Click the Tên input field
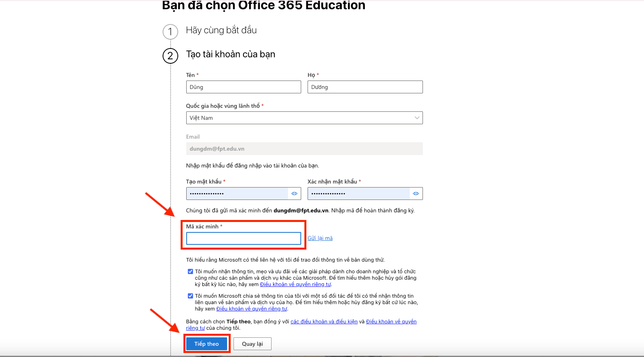Viewport: 644px width, 357px height. pos(244,87)
